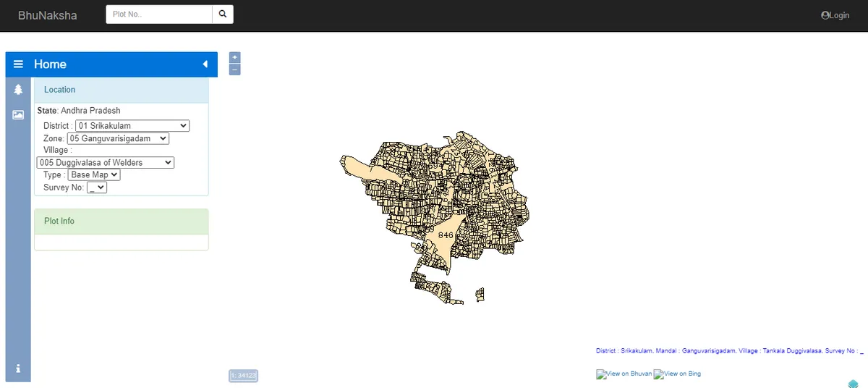Zoom in on the map

click(234, 57)
